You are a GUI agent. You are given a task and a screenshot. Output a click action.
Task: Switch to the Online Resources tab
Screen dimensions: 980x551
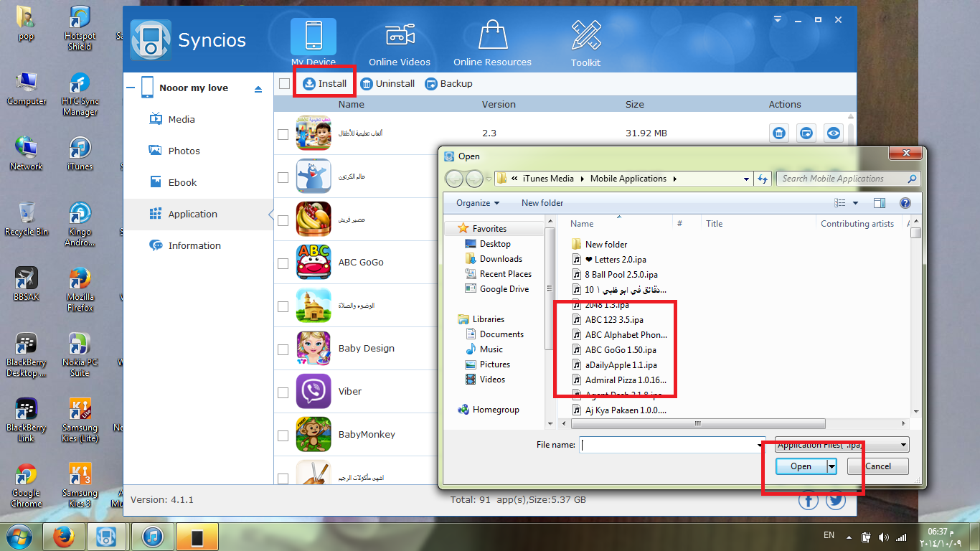pos(493,43)
